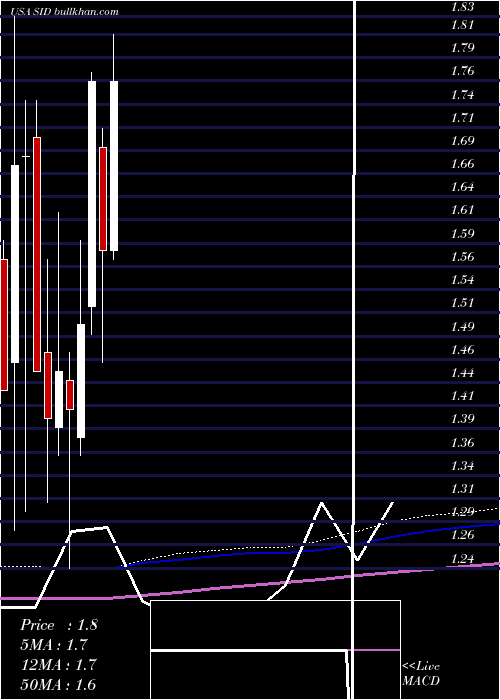Click the 1.41 price axis label
The image size is (500, 700).
[462, 396]
